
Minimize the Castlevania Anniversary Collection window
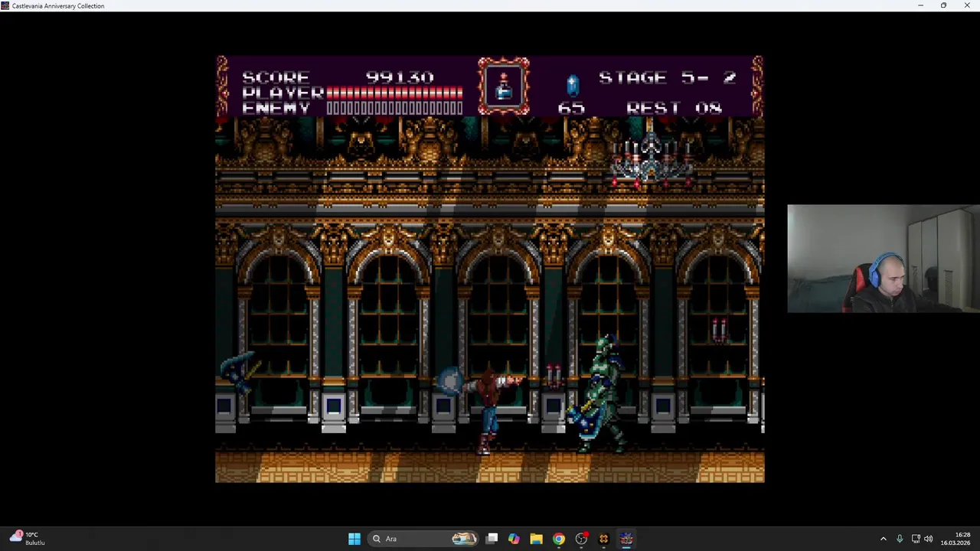tap(920, 5)
